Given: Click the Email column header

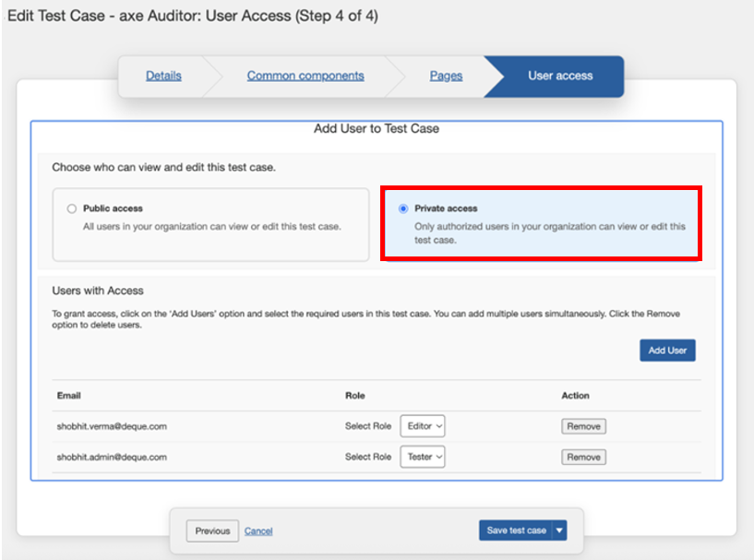Looking at the screenshot, I should (69, 396).
